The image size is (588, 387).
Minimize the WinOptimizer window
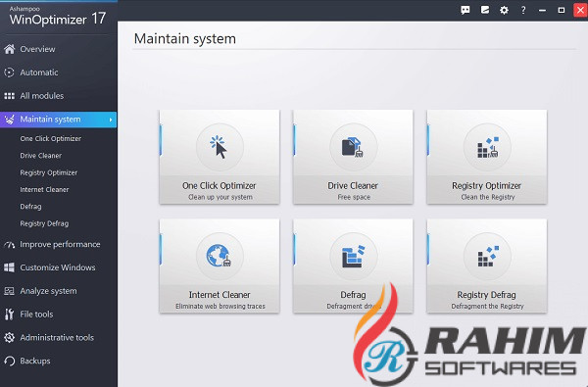[x=542, y=10]
